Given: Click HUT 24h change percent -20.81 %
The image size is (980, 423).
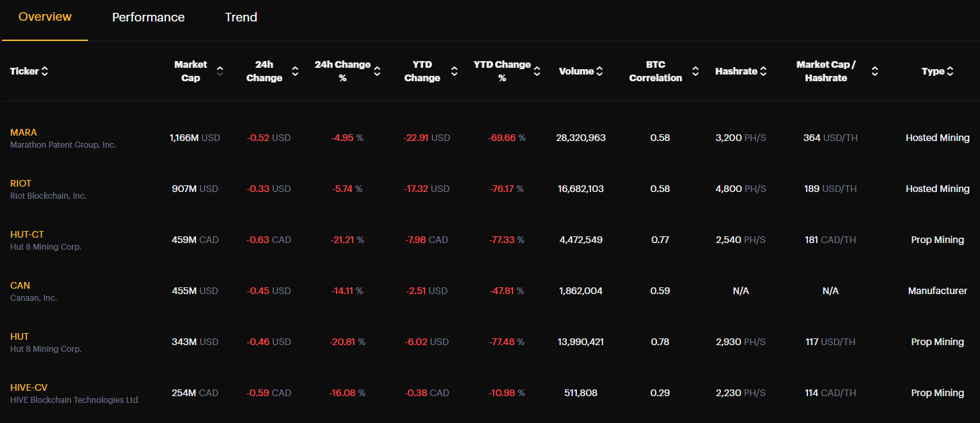Looking at the screenshot, I should (347, 342).
